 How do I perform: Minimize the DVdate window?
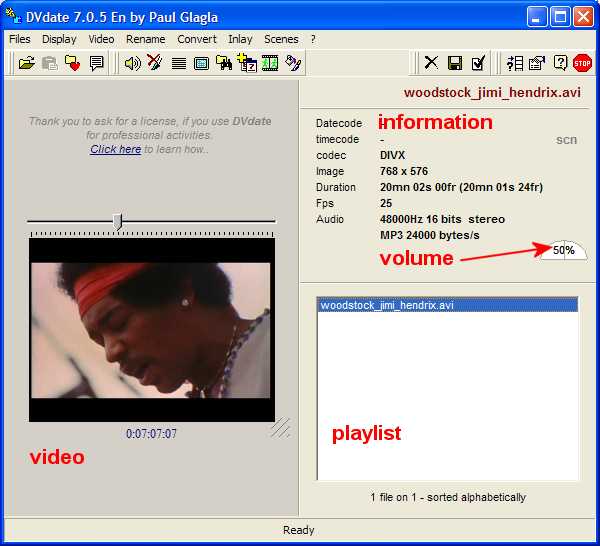pos(536,17)
